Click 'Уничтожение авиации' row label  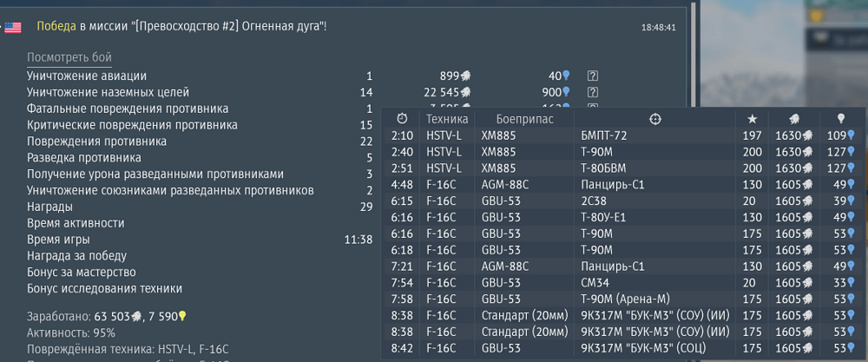tap(87, 76)
